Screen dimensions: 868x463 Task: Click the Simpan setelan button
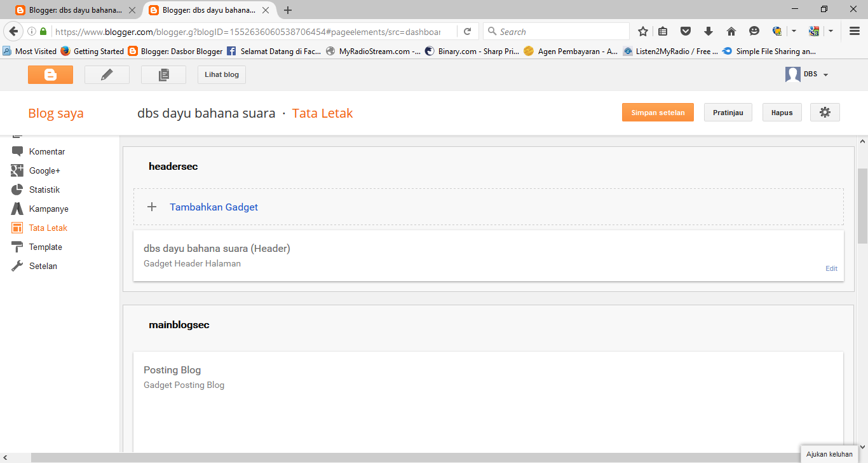658,113
